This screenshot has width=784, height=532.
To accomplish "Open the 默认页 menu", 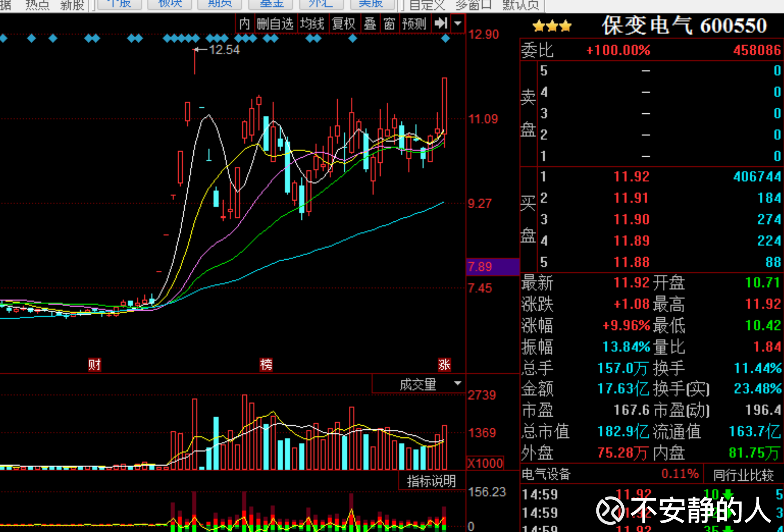I will [x=520, y=5].
